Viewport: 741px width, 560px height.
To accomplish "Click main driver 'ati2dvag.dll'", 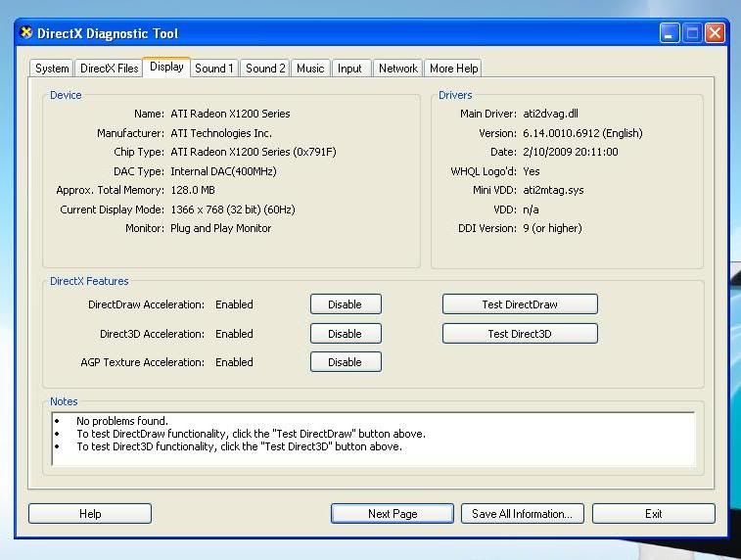I will (550, 114).
